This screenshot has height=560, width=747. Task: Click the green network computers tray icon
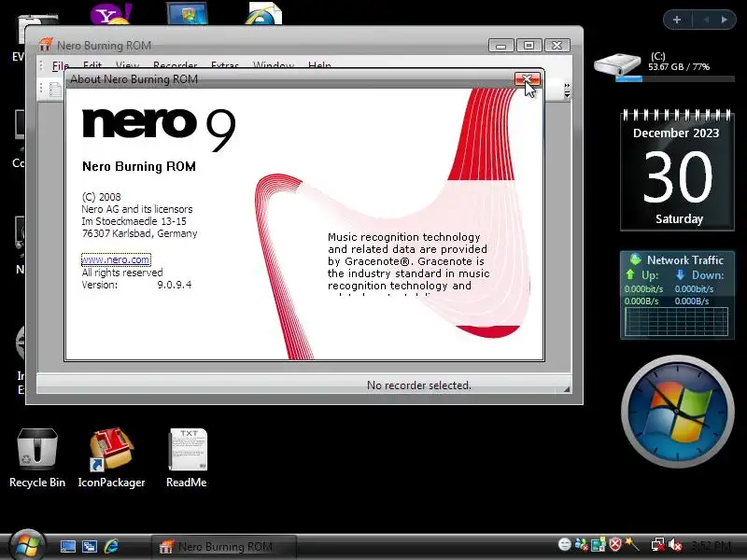pyautogui.click(x=599, y=544)
